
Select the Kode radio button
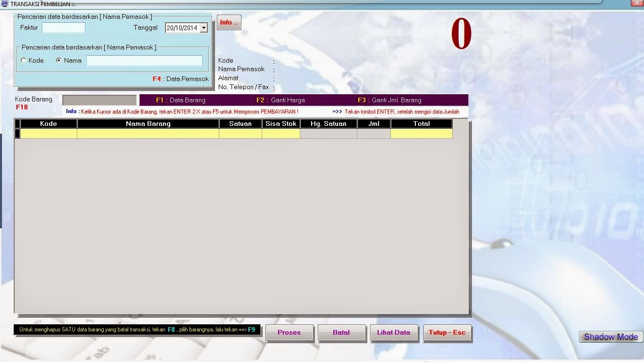pos(23,60)
